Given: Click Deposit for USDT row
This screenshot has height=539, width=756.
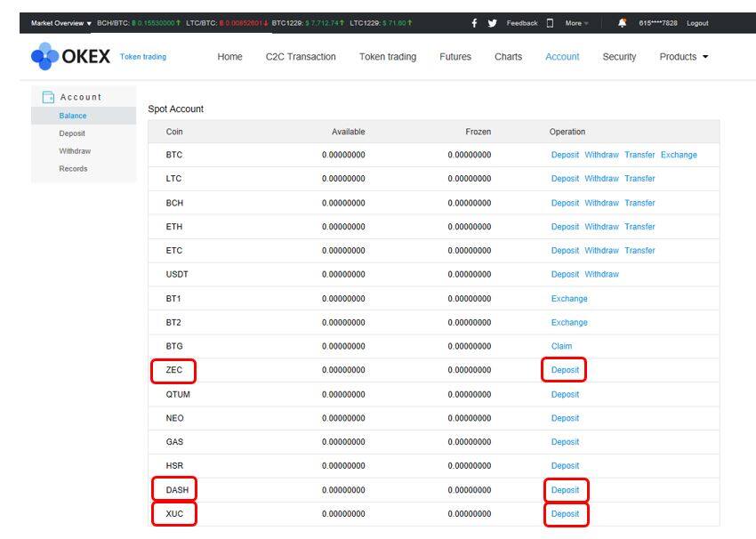Looking at the screenshot, I should pyautogui.click(x=565, y=274).
